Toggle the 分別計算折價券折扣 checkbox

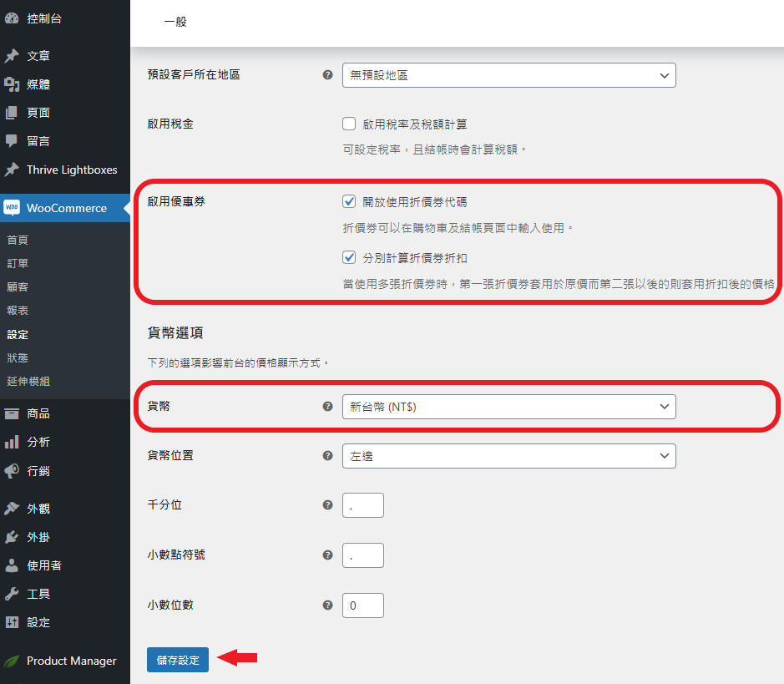point(349,257)
